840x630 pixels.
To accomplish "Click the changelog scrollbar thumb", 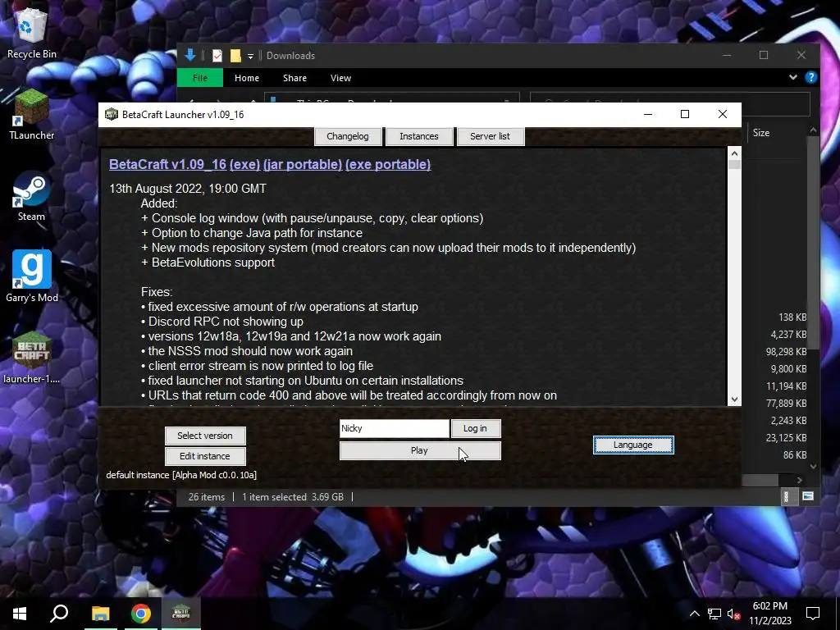I will coord(734,164).
